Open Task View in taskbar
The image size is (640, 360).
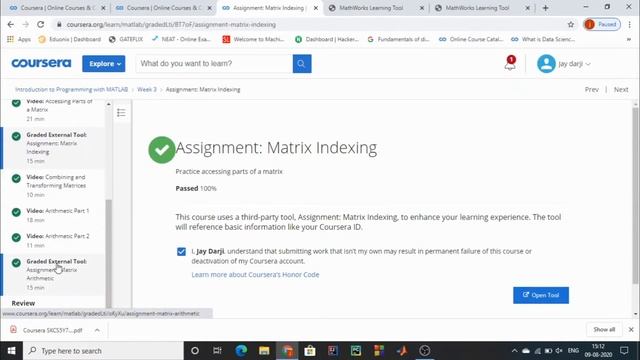point(218,351)
